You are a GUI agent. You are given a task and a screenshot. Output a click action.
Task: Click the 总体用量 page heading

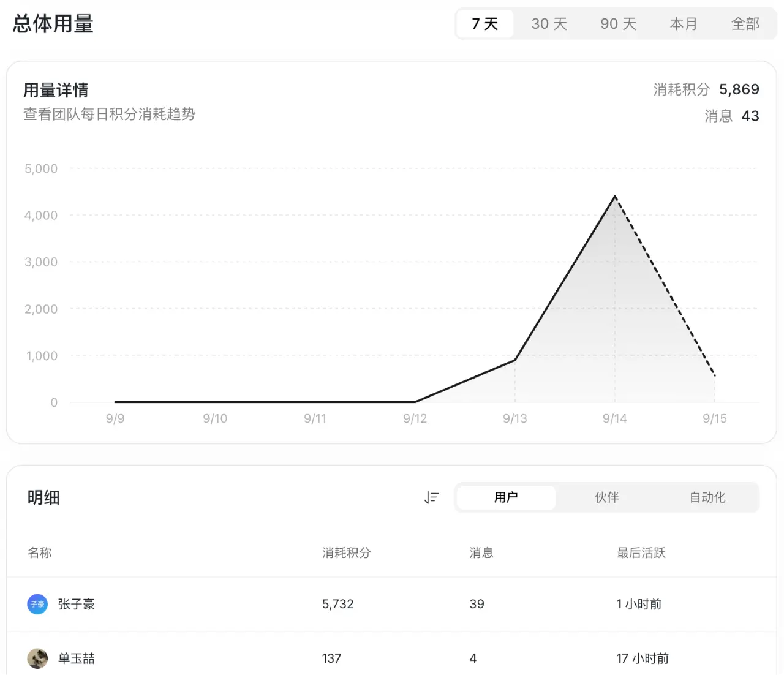pos(53,24)
